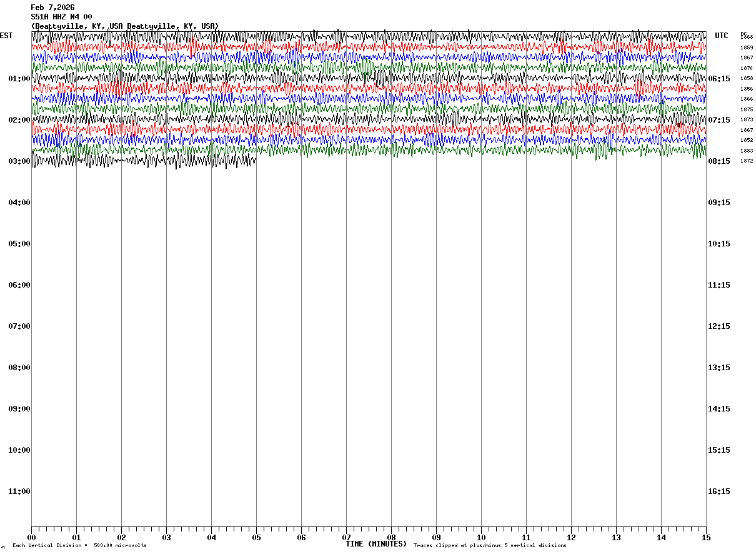
Task: Pick the DC offset value 1870
Action: 747,68
